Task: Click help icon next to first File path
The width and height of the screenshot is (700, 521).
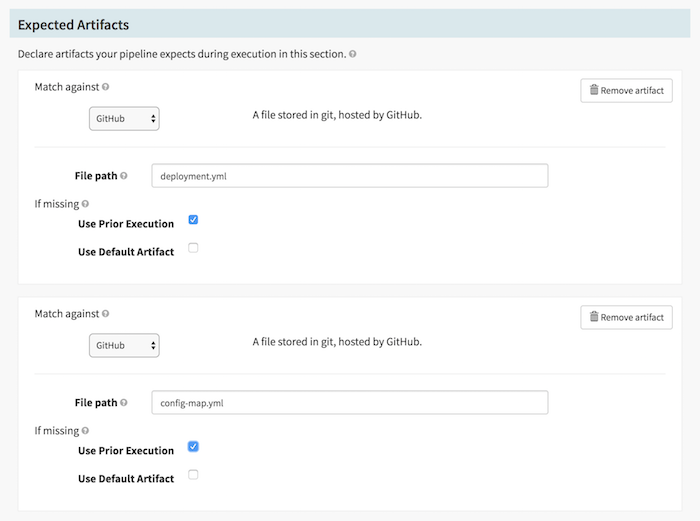Action: point(124,176)
